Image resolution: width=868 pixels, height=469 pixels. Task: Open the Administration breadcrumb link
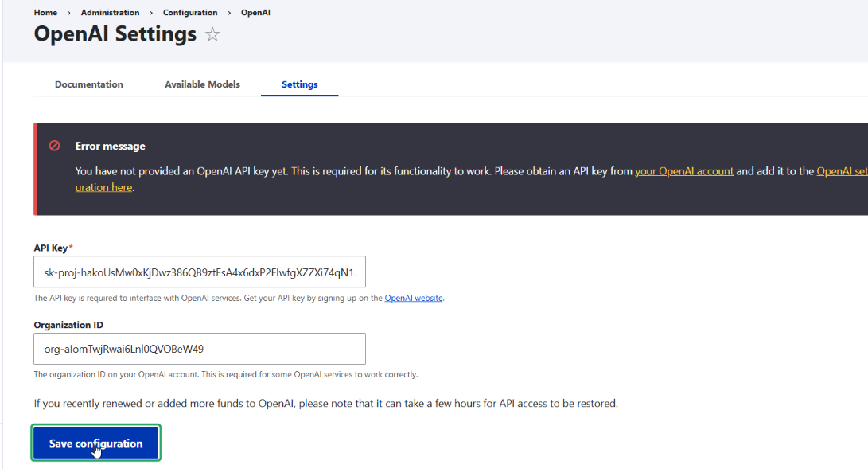click(x=110, y=12)
